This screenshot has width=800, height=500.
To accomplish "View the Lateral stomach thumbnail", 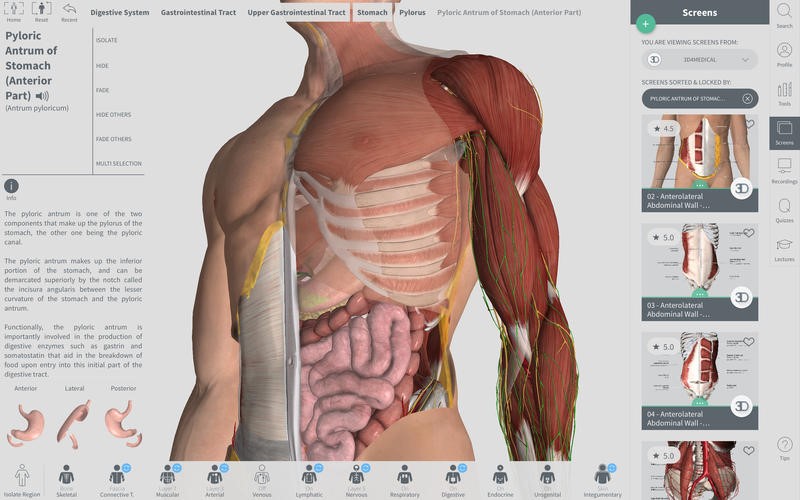I will click(74, 423).
